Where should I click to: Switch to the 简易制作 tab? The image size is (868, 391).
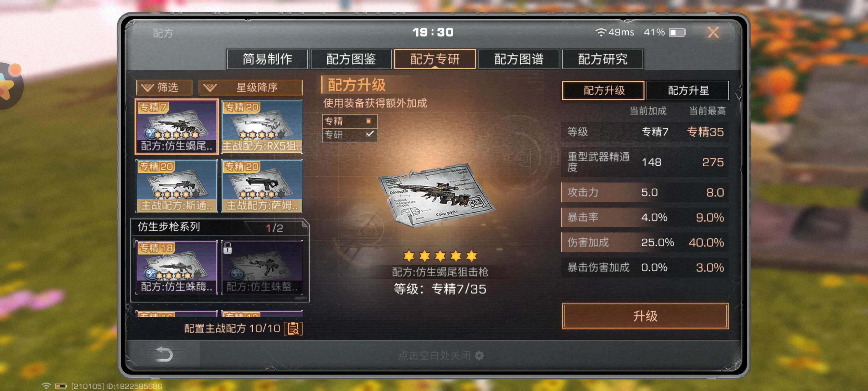point(267,59)
